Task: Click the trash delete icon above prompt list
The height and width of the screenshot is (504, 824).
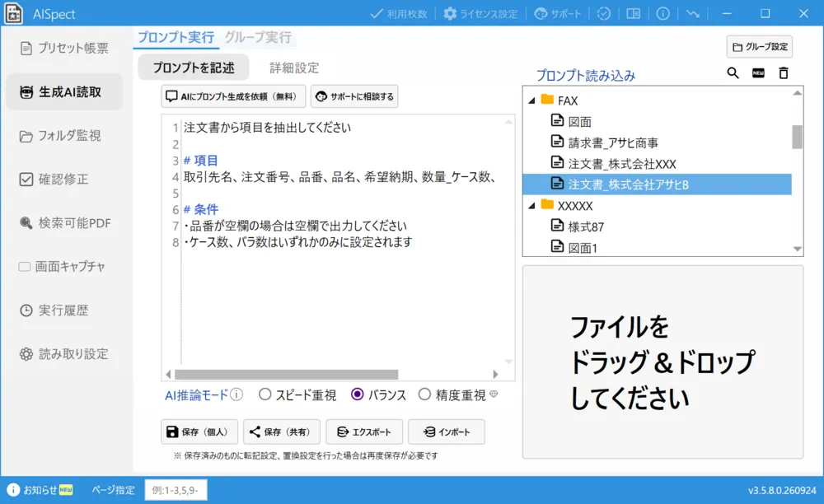Action: [784, 73]
